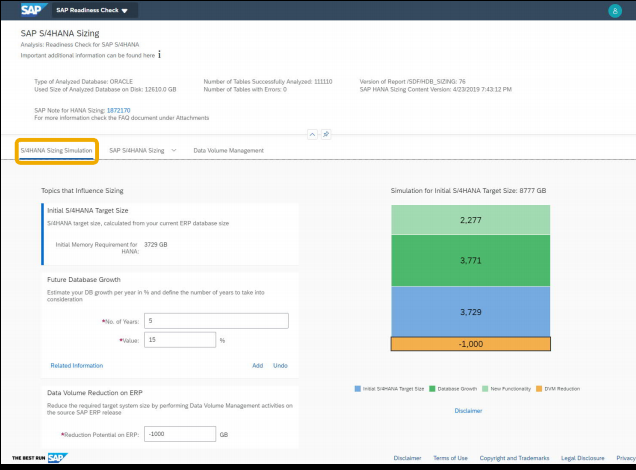Click the '3729 GB' memory requirement value
Image resolution: width=636 pixels, height=470 pixels.
pyautogui.click(x=156, y=245)
